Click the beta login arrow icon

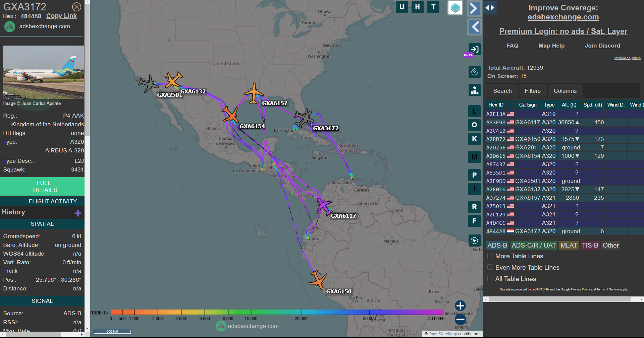click(x=474, y=49)
